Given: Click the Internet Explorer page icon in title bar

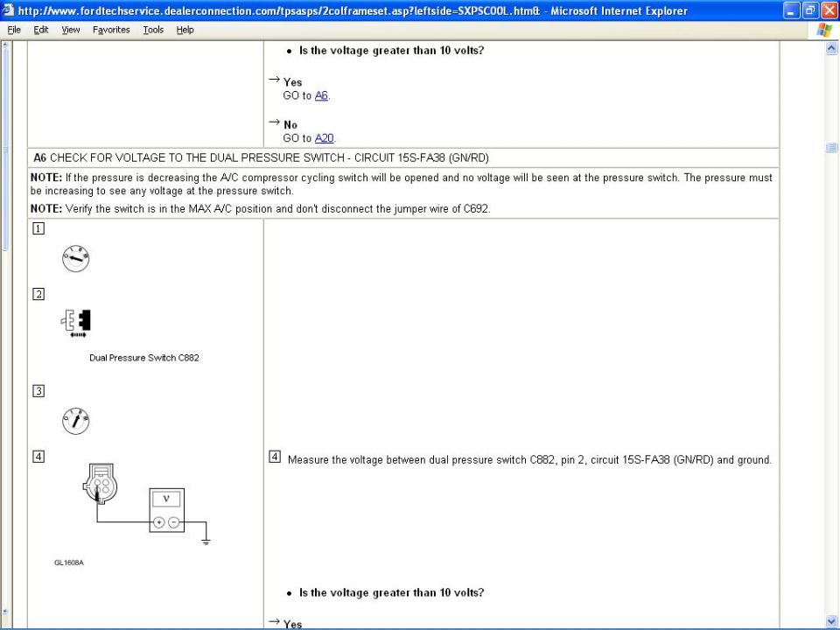Looking at the screenshot, I should 9,10.
